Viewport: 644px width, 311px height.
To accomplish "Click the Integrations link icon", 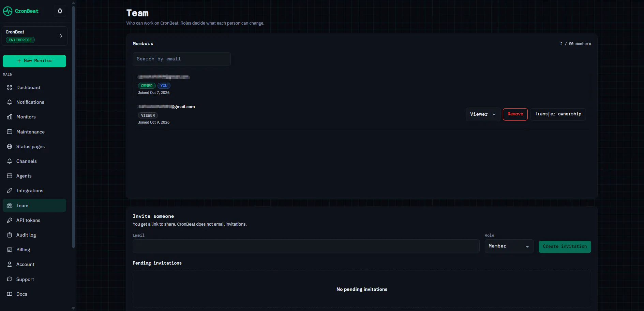I will pyautogui.click(x=10, y=190).
